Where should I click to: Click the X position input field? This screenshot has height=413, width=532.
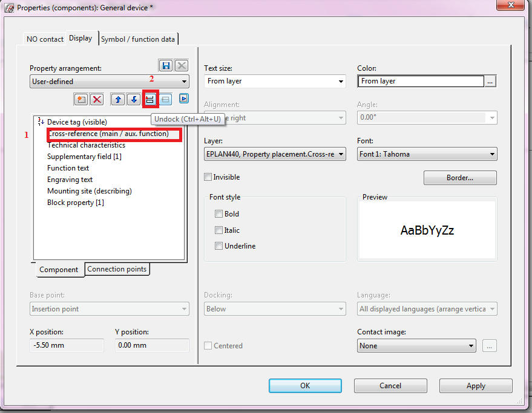pyautogui.click(x=67, y=345)
